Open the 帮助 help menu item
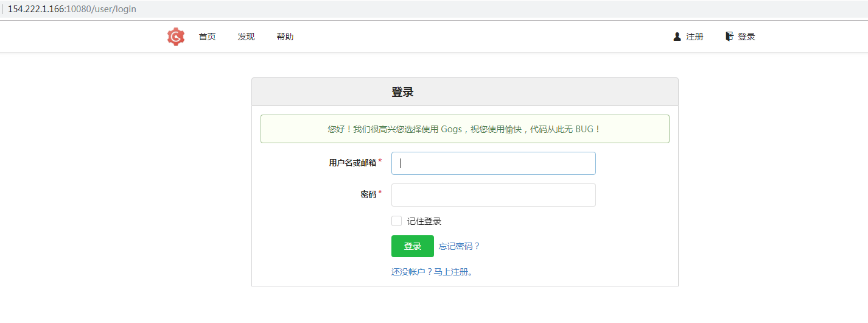This screenshot has width=868, height=323. click(285, 37)
